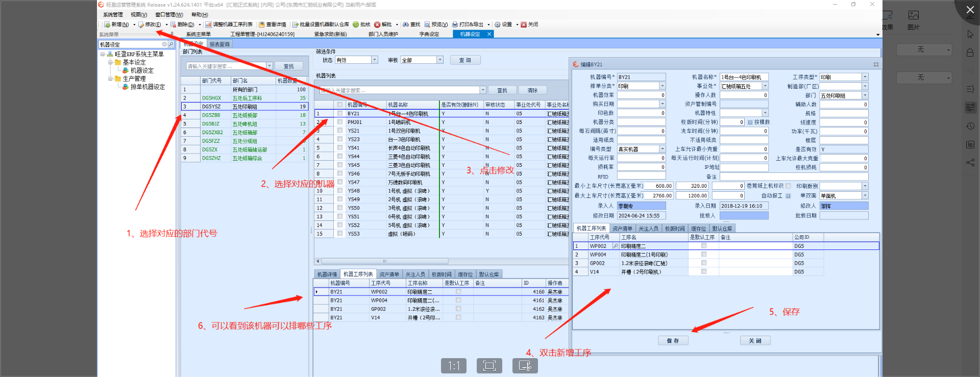The width and height of the screenshot is (980, 377).
Task: Open the 窗口管理(W) menu
Action: pyautogui.click(x=169, y=15)
